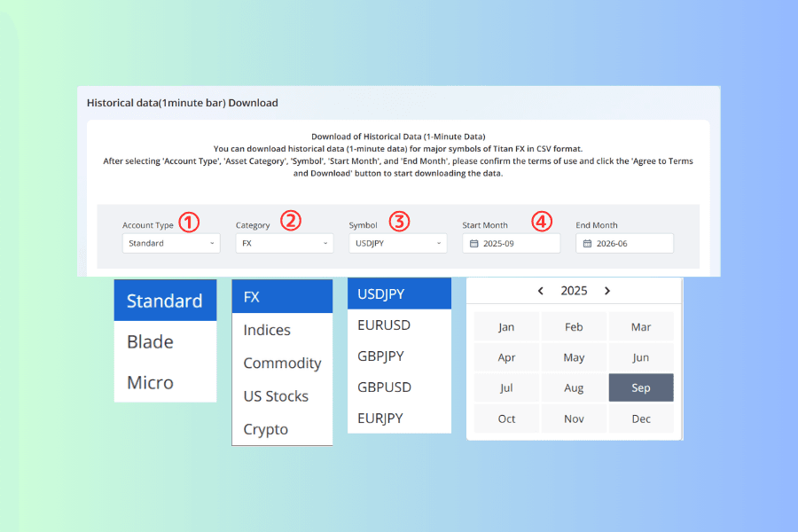Open the Account Type dropdown

[171, 243]
